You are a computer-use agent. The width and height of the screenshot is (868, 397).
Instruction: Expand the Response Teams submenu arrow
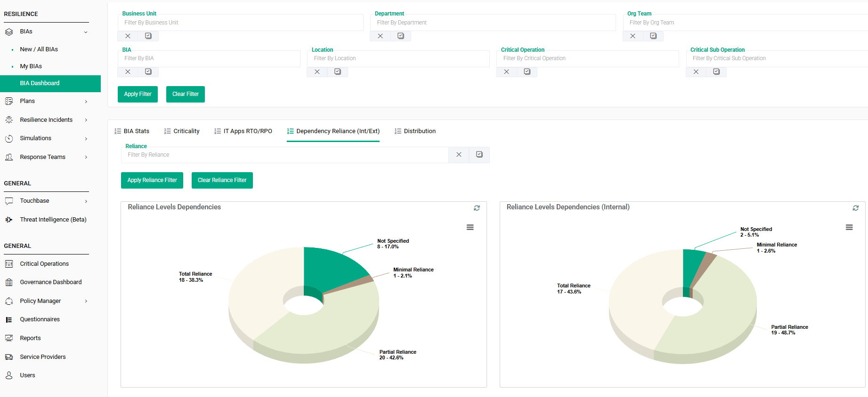(x=86, y=157)
